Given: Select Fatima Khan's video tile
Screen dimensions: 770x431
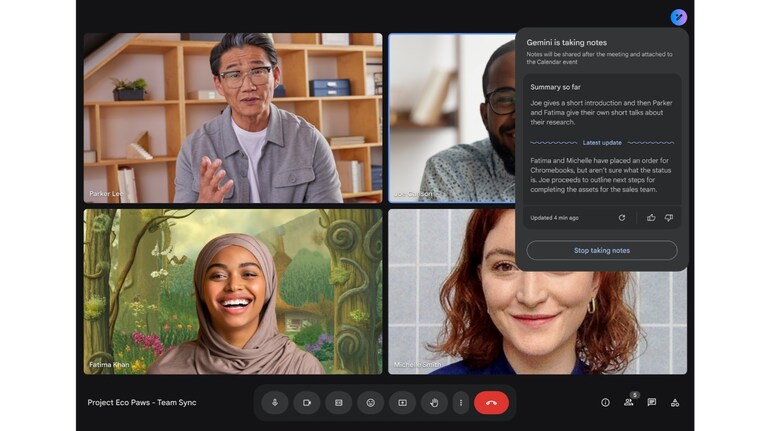Looking at the screenshot, I should coord(233,291).
